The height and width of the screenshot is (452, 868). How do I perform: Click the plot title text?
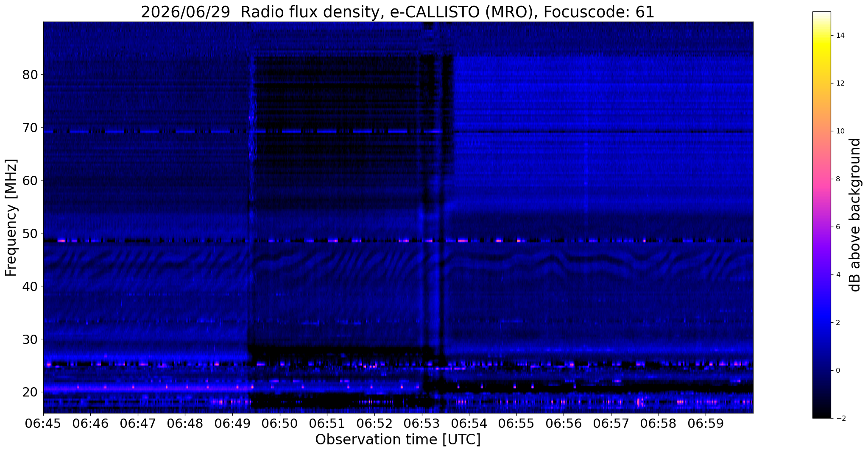click(x=398, y=12)
